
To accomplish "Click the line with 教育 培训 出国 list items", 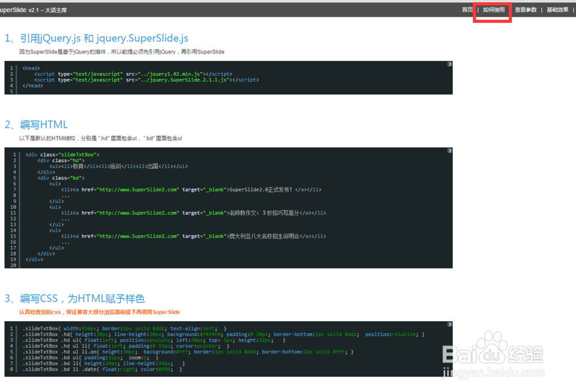I will pyautogui.click(x=119, y=166).
